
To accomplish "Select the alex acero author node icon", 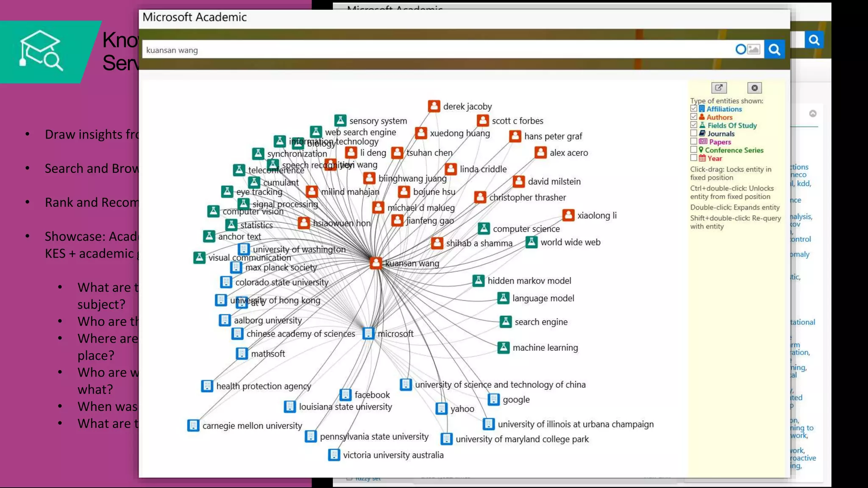I will coord(540,152).
